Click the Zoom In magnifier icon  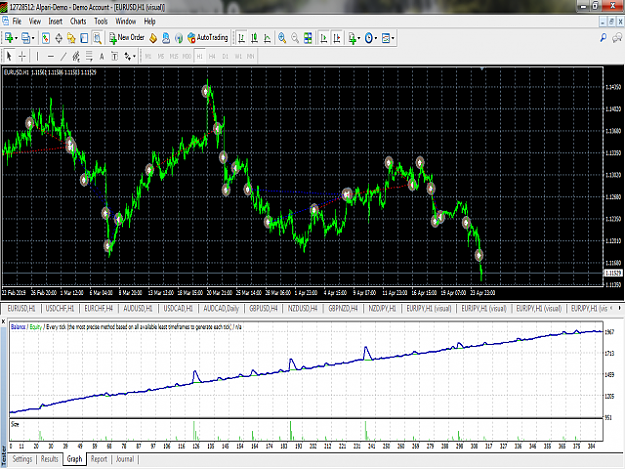pos(282,38)
